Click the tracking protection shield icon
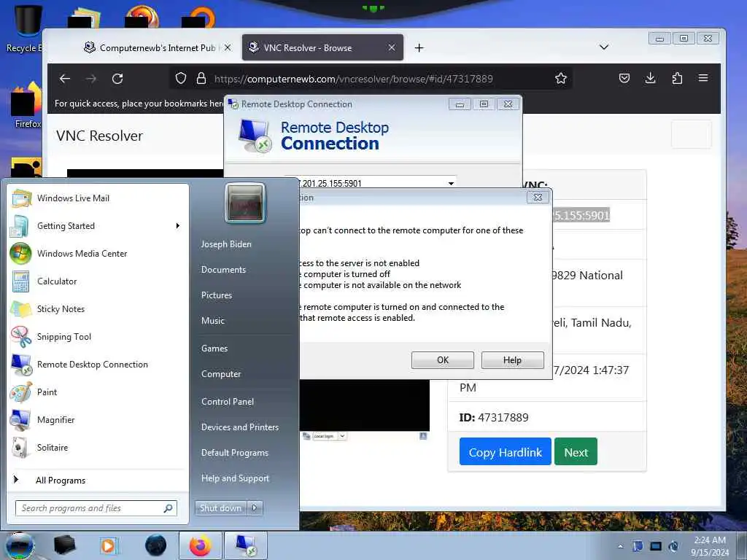The height and width of the screenshot is (560, 747). coord(181,78)
